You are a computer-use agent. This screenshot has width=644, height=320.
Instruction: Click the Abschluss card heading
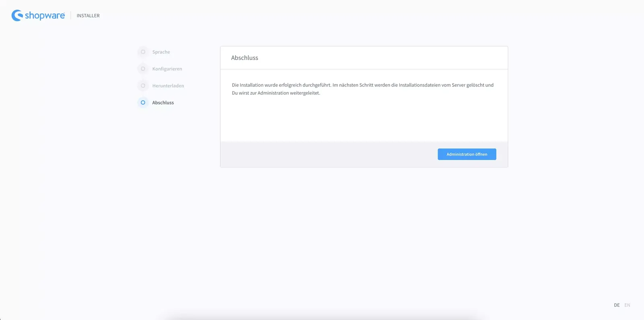pos(245,58)
